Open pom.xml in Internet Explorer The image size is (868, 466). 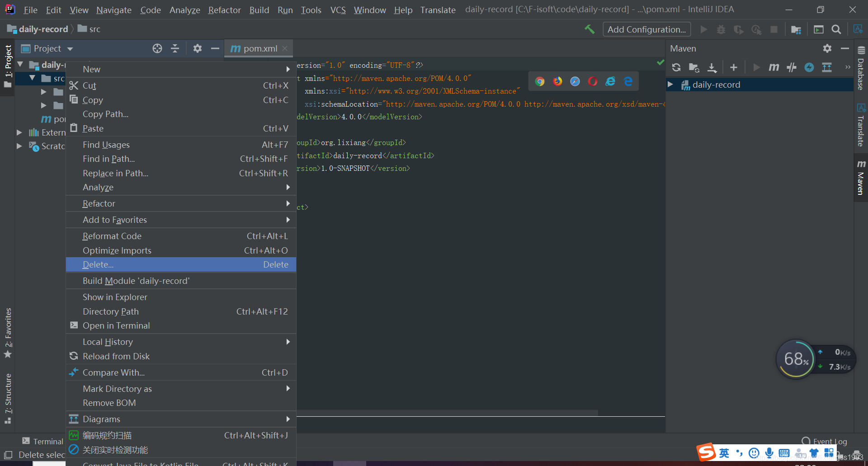click(610, 81)
